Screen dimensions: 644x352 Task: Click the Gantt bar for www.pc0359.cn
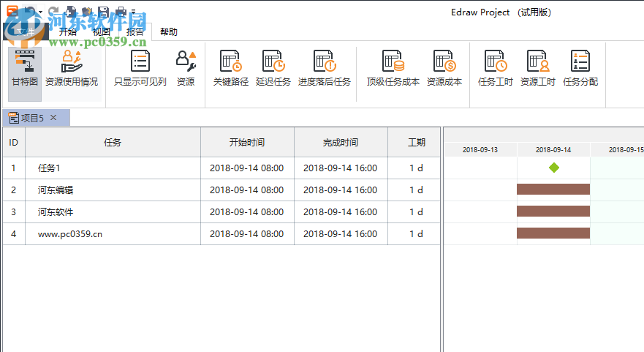pos(553,233)
